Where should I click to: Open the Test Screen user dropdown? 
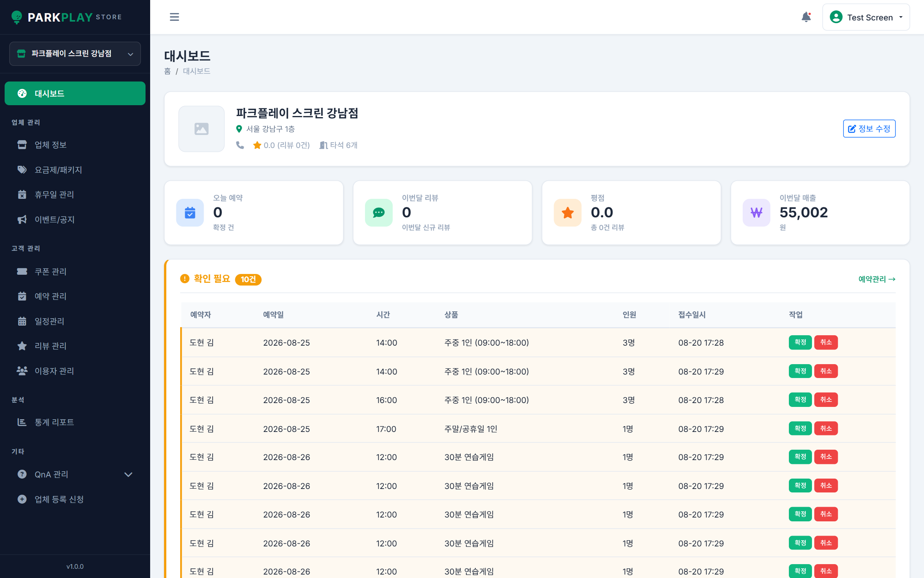coord(866,17)
